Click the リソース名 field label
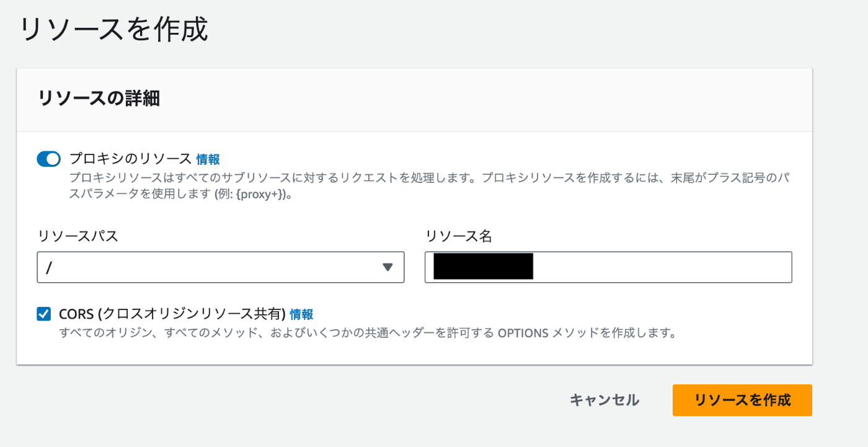 459,236
